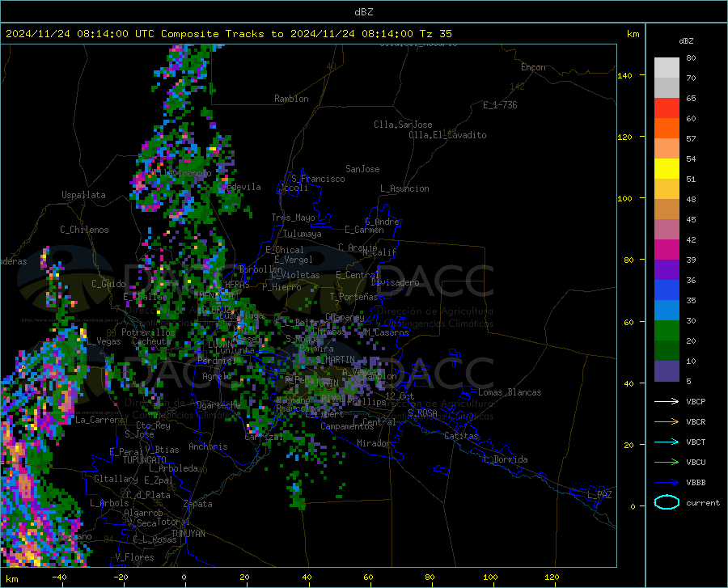The image size is (728, 588).
Task: Click the 'Agrelo' map label
Action: point(217,376)
